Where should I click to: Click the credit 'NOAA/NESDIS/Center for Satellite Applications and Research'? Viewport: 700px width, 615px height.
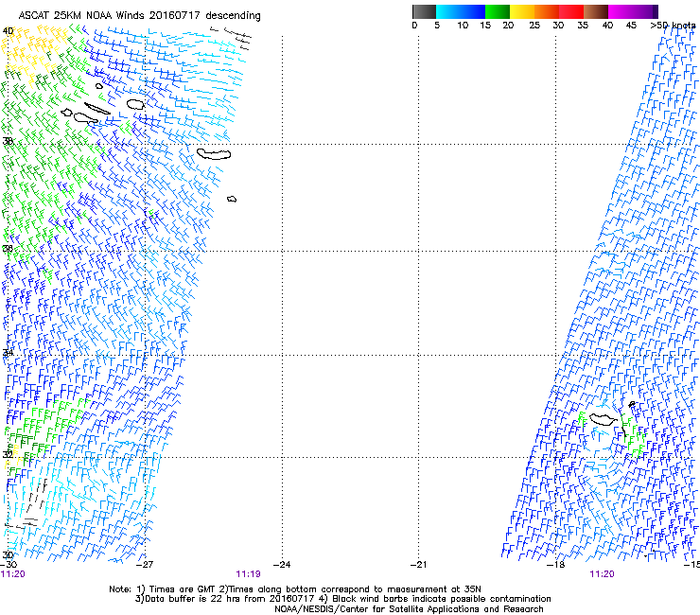409,609
